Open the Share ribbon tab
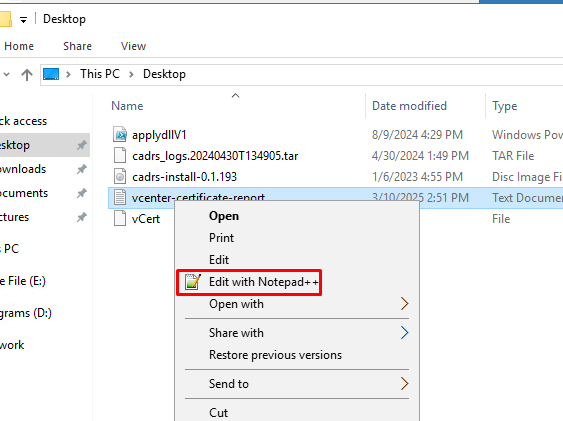Image resolution: width=563 pixels, height=421 pixels. 78,46
